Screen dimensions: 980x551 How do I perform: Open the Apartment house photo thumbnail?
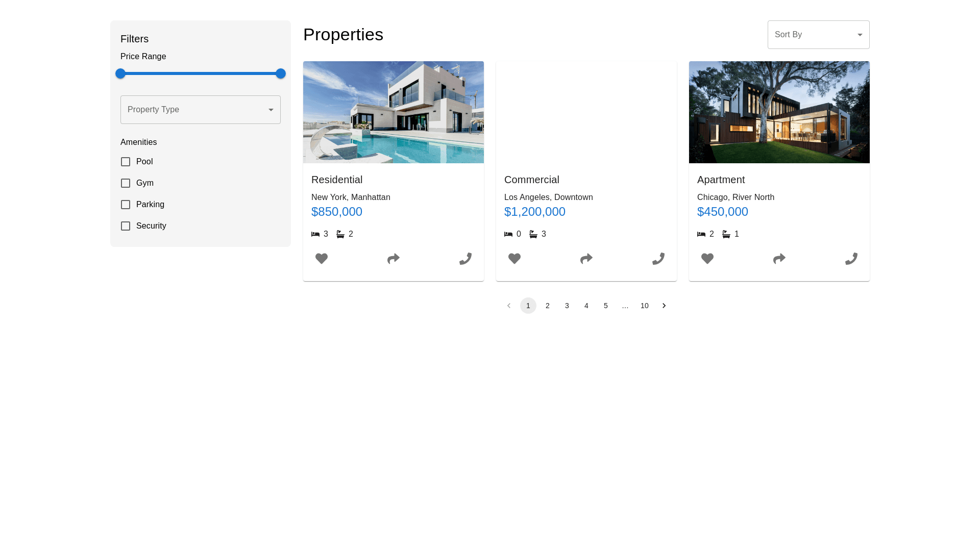click(x=779, y=112)
